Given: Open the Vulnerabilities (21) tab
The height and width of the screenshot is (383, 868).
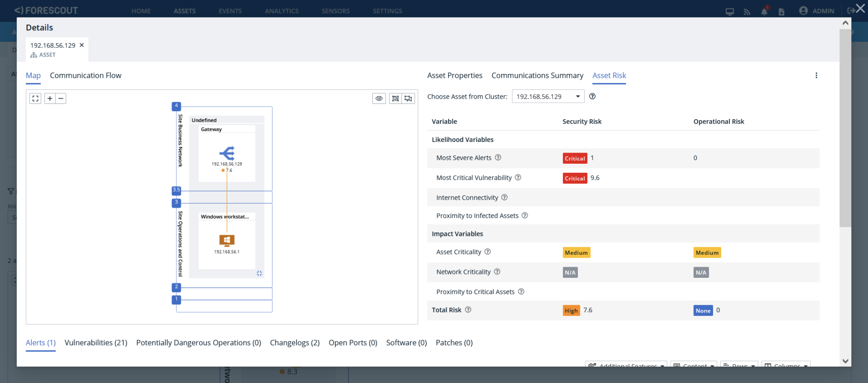Looking at the screenshot, I should (x=96, y=343).
